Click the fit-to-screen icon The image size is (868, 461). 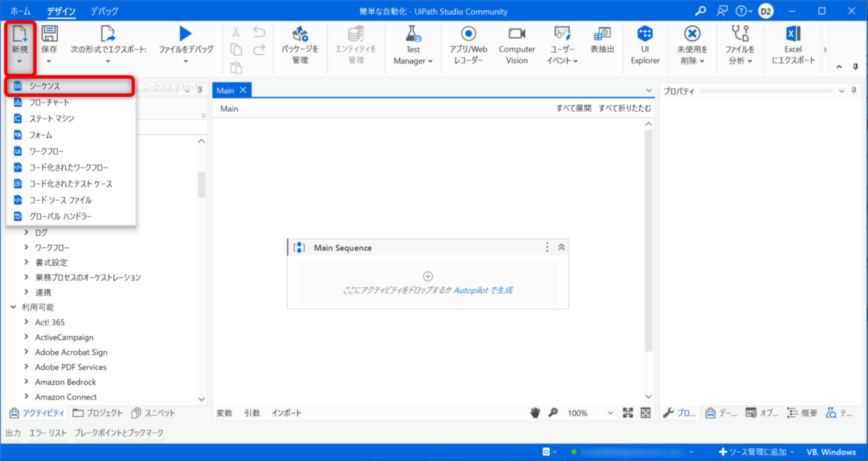(628, 413)
